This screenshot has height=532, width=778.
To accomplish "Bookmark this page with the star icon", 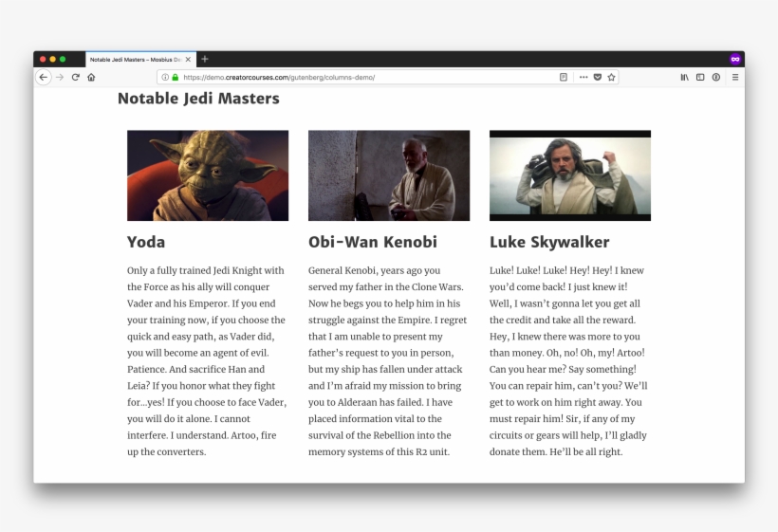I will pos(611,78).
